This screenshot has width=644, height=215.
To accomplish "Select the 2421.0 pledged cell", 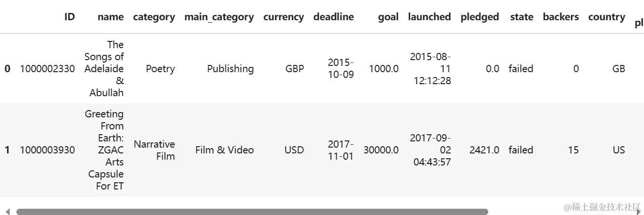I will [x=484, y=150].
